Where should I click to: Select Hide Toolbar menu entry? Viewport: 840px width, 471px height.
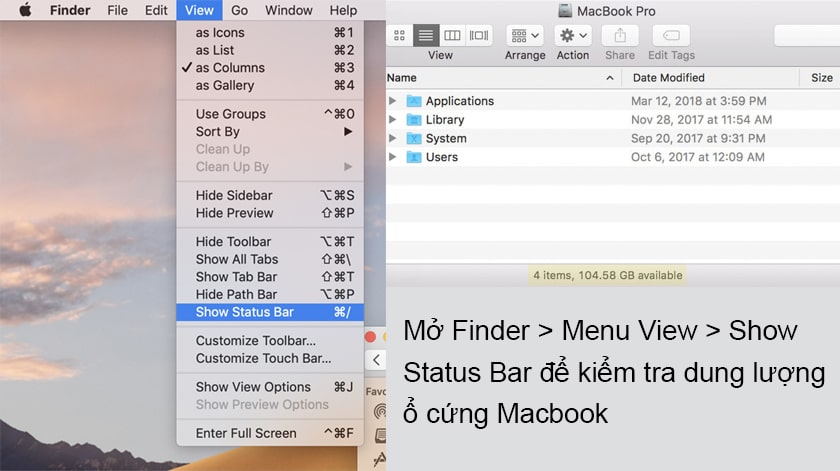click(x=270, y=241)
